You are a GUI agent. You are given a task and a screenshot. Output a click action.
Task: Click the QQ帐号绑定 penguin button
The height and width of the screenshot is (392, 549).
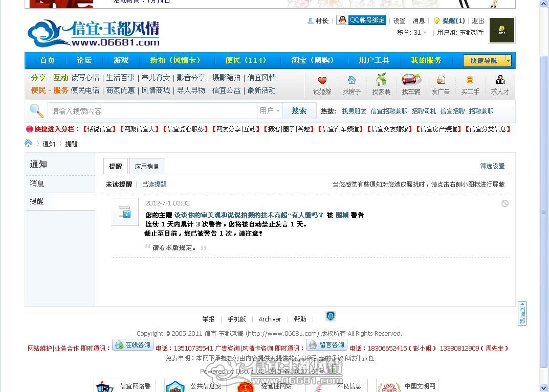(x=361, y=20)
